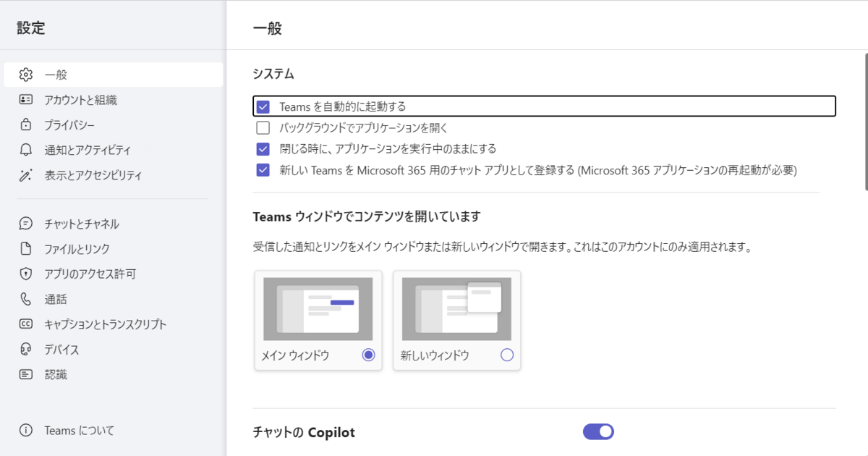Click the 設定 panel title
The height and width of the screenshot is (456, 868).
tap(31, 29)
